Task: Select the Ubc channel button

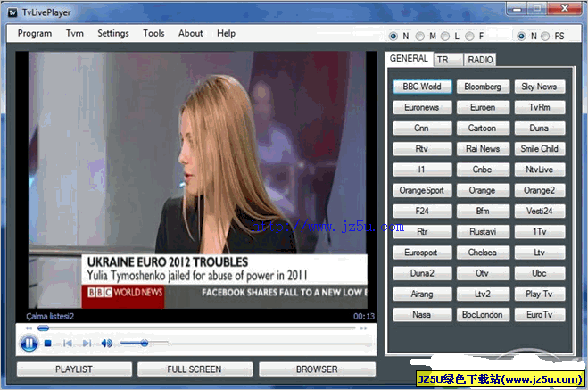Action: (539, 273)
